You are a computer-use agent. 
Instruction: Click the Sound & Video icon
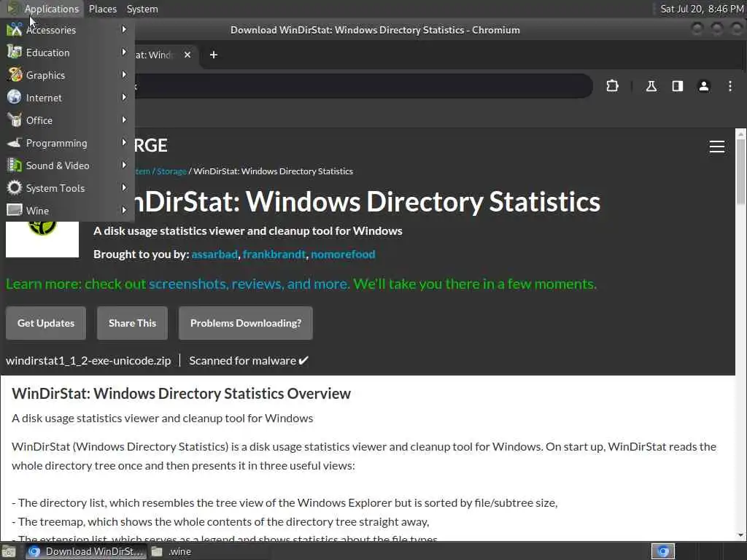(15, 166)
